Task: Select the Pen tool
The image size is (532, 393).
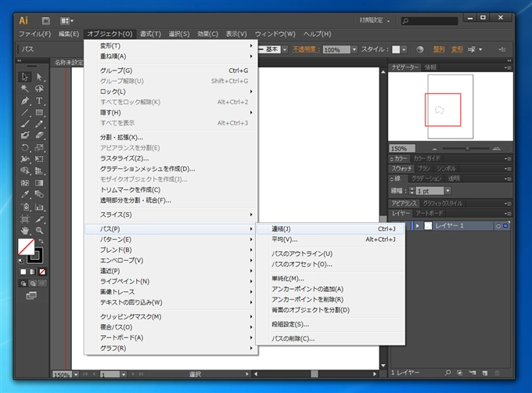Action: 25,101
